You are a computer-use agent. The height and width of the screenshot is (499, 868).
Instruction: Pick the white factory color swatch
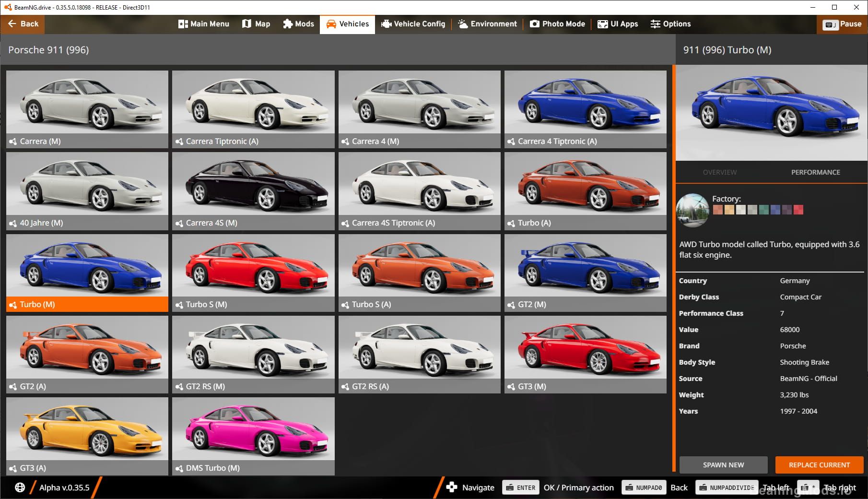[740, 210]
